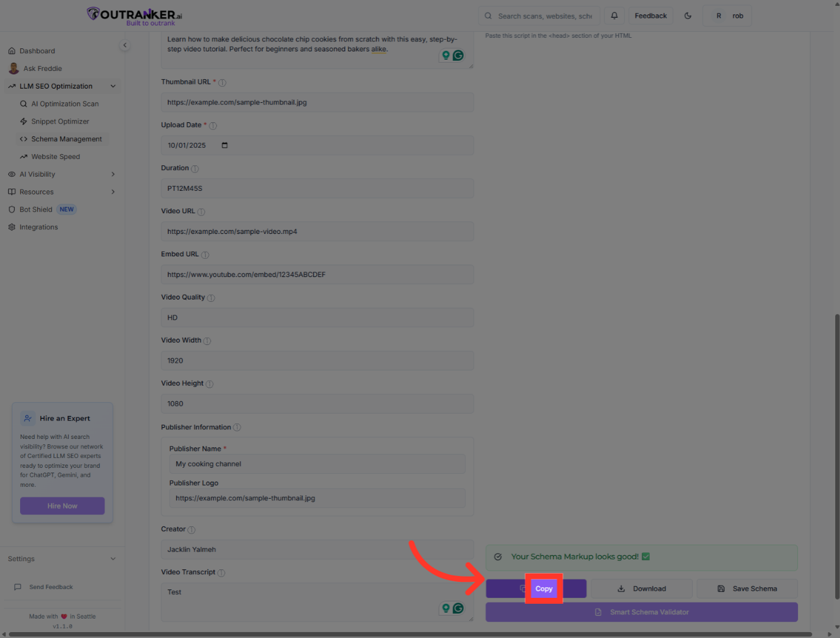Screen dimensions: 840x638
Task: Open the rob user profile menu
Action: coord(727,16)
